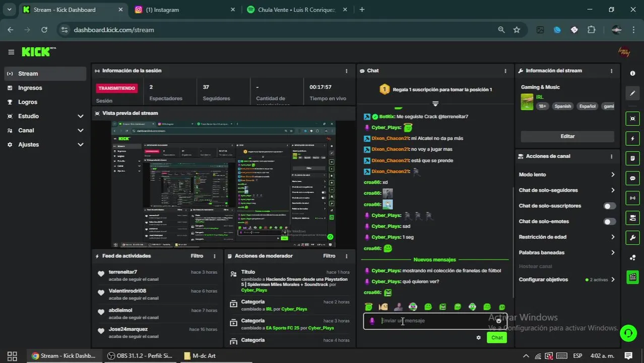The image size is (644, 363).
Task: Open OBS 31.1.2 from the taskbar
Action: [x=140, y=356]
